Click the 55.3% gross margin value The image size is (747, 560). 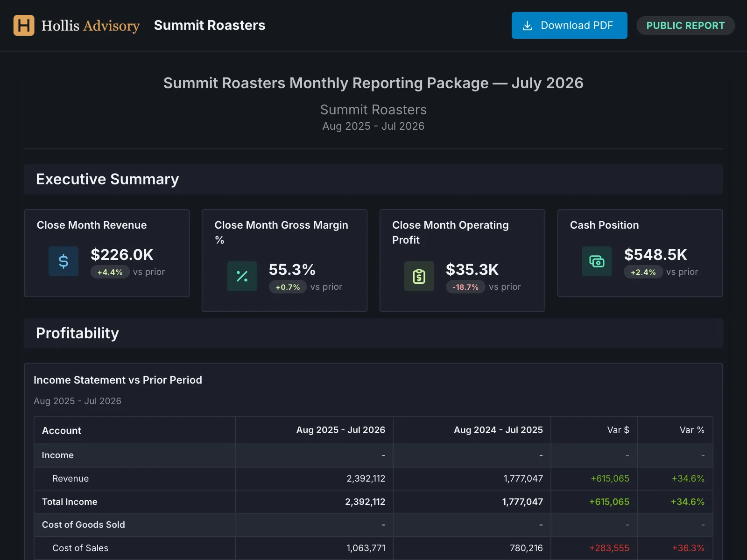(x=292, y=270)
